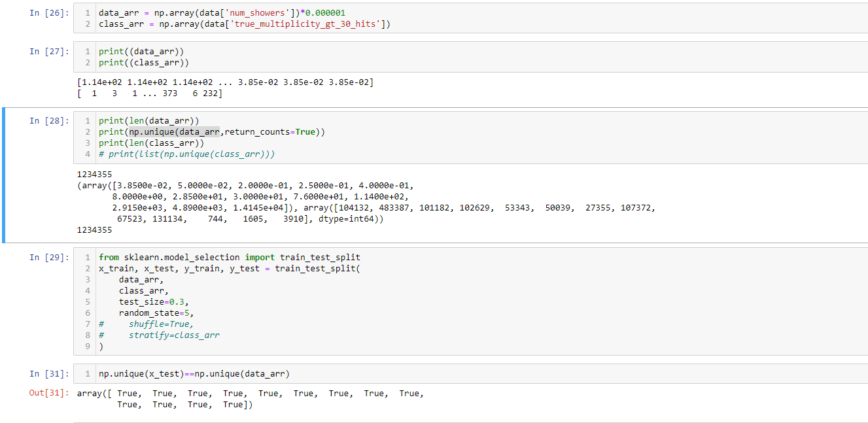Click the print(len(class_arr)) line
This screenshot has width=868, height=423.
151,143
